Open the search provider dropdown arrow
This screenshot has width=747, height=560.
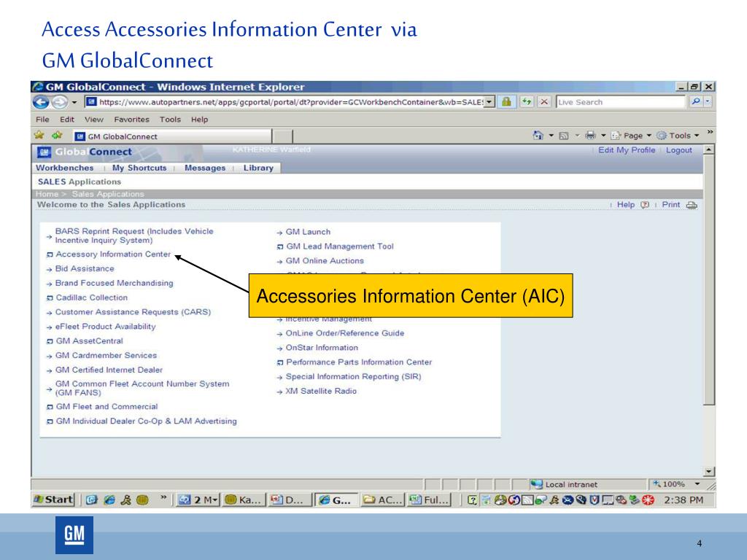coord(708,101)
